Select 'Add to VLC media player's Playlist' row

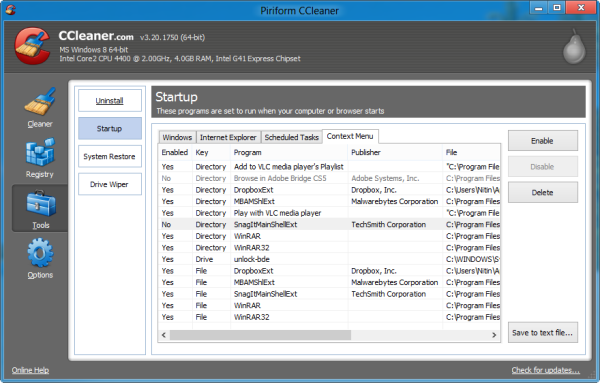[x=329, y=167]
